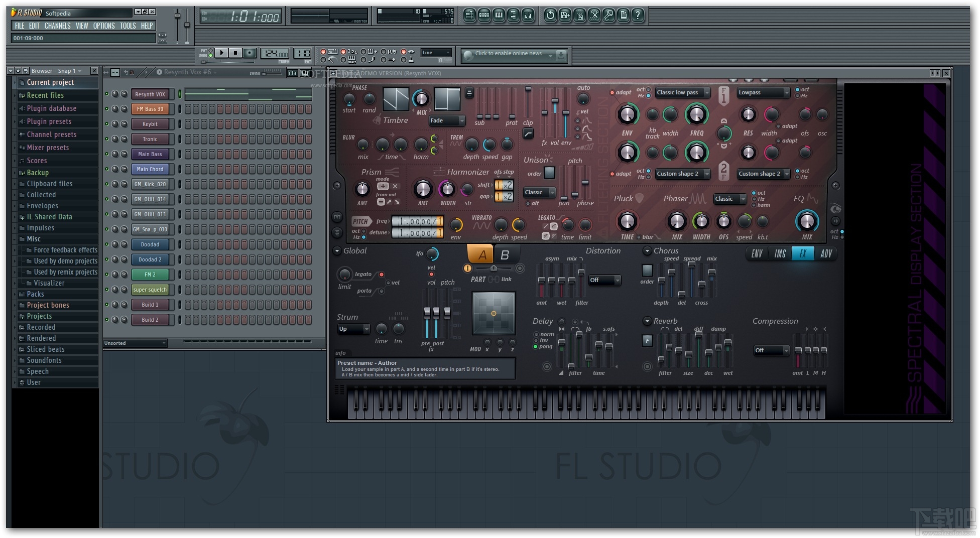Switch to the ENV tab
Viewport: 980px width, 538px height.
(x=757, y=254)
